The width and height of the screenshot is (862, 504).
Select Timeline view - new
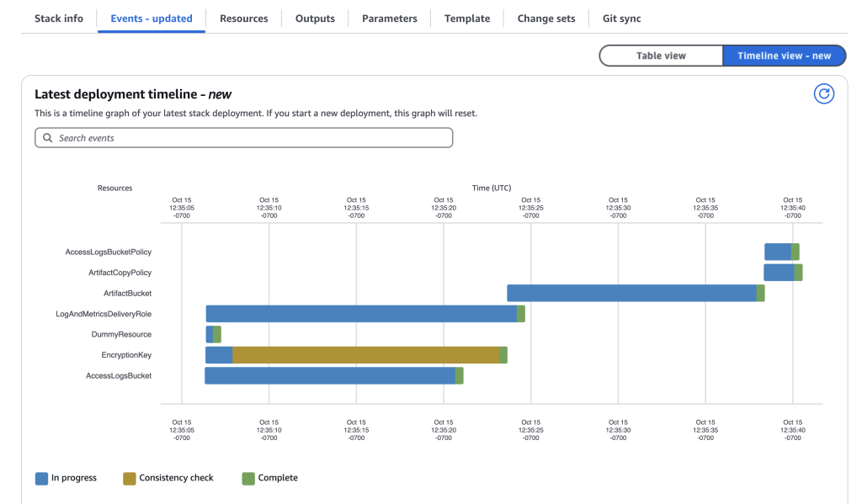[785, 56]
